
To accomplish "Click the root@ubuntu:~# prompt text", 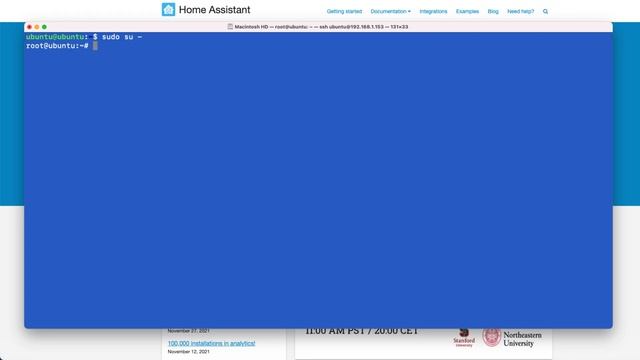I will click(57, 46).
